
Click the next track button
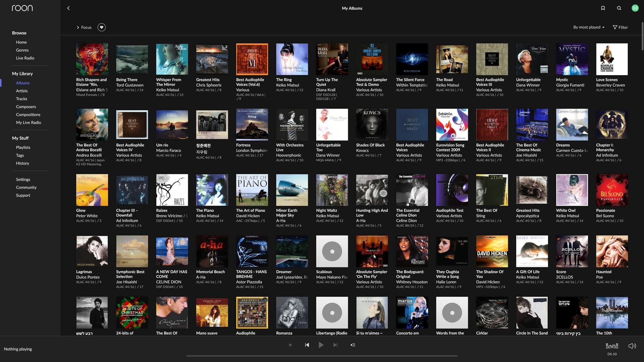tap(335, 345)
